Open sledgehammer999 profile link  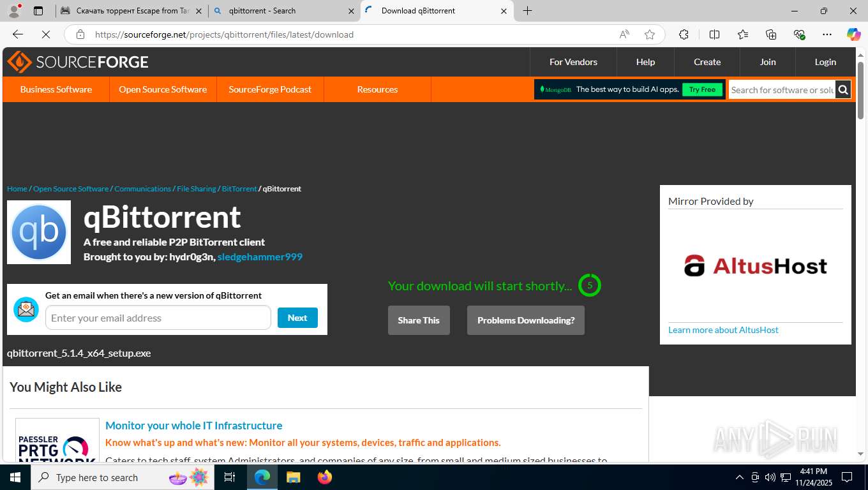click(260, 256)
